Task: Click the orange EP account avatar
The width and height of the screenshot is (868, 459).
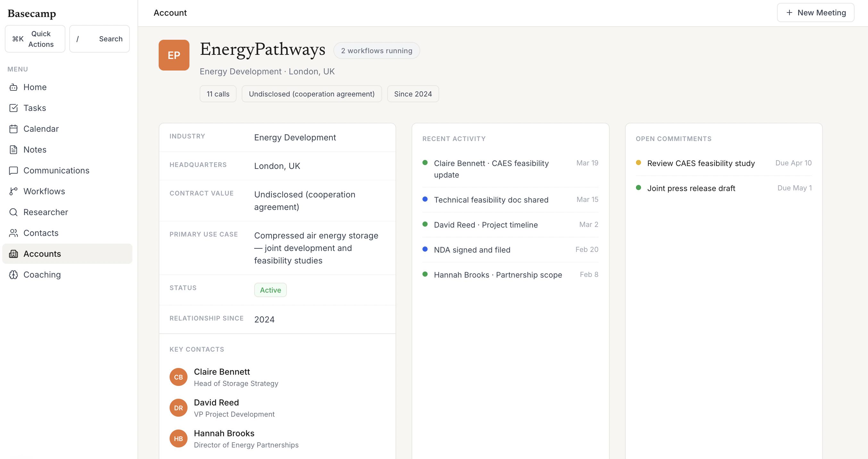Action: click(x=174, y=55)
